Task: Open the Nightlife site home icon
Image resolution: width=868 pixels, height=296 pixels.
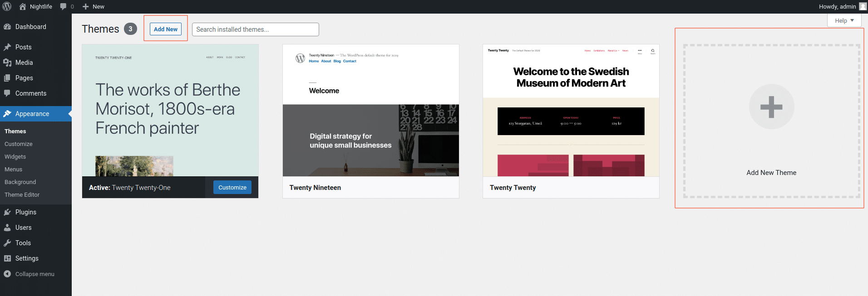Action: tap(23, 6)
